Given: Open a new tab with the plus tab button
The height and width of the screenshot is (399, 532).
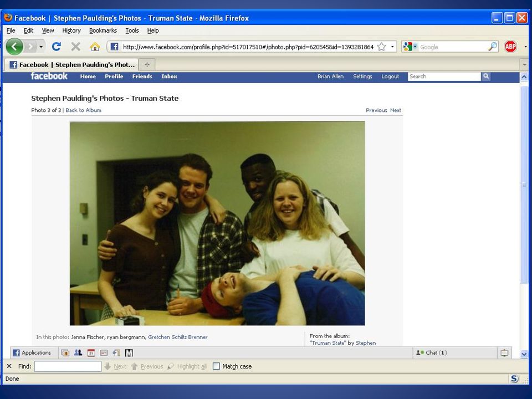Looking at the screenshot, I should click(x=147, y=64).
